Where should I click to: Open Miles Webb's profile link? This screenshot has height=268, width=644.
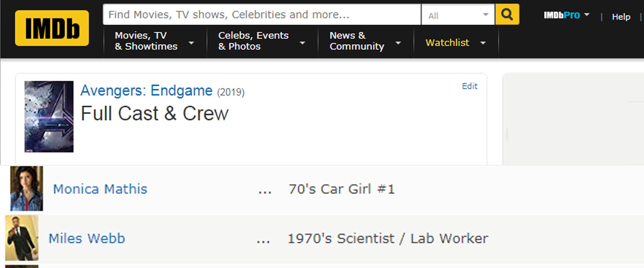tap(87, 238)
